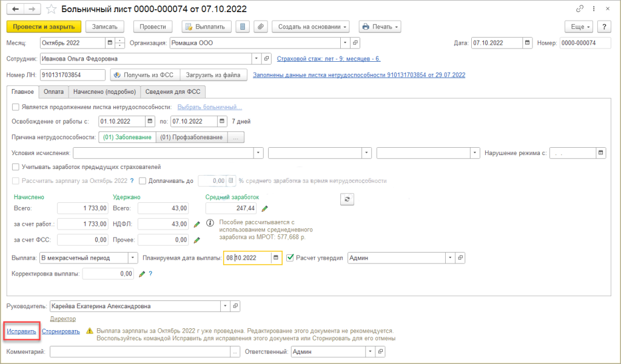Open the 'Печать' dropdown menu

[380, 27]
